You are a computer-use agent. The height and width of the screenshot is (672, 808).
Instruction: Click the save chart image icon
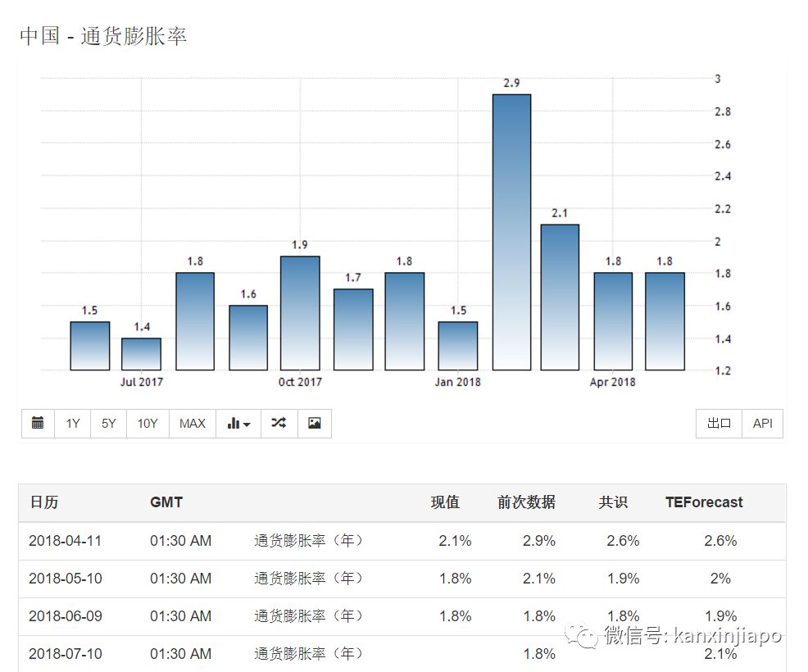[x=314, y=424]
